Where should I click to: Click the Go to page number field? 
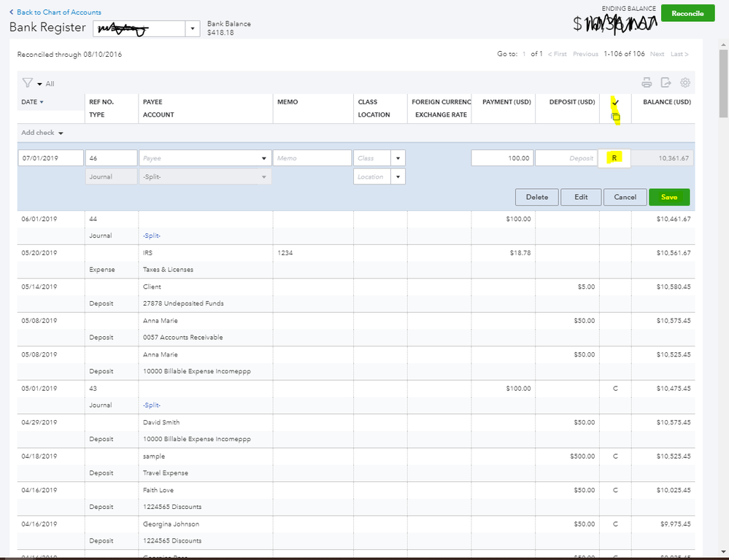[x=524, y=54]
